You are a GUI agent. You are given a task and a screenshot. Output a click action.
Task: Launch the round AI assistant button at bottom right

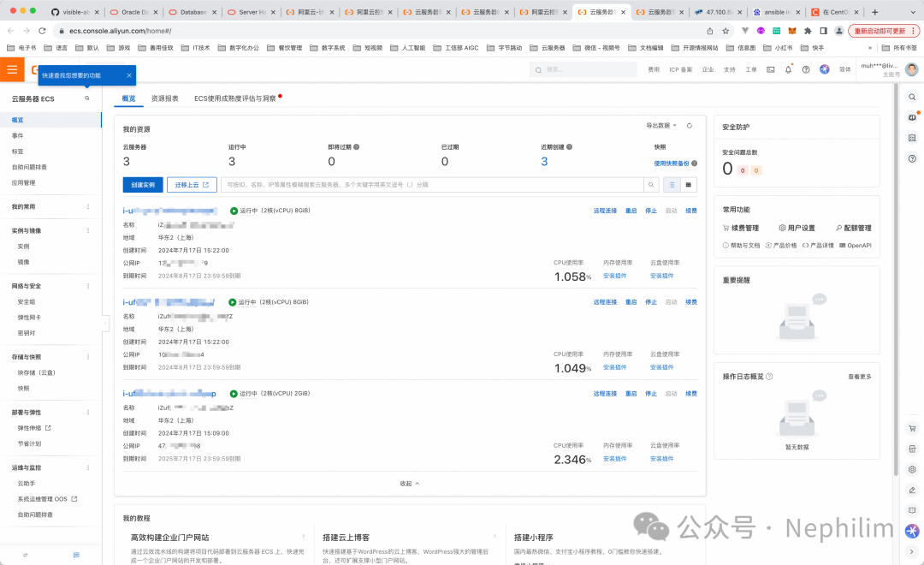(912, 531)
